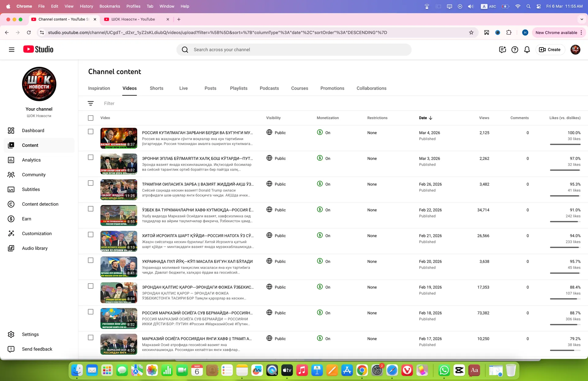Screen dimensions: 588x381
Task: Click the Earn dollar icon
Action: 11,219
